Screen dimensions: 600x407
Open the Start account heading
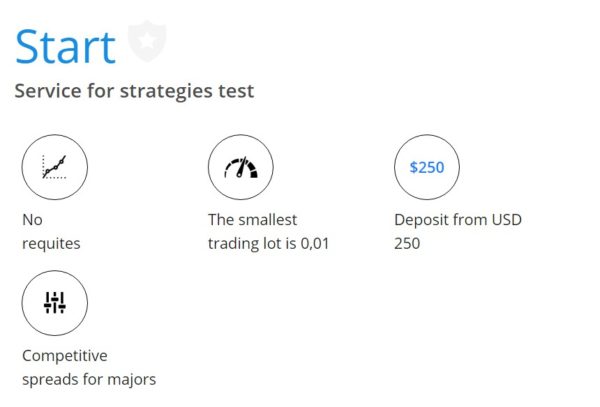pos(65,47)
